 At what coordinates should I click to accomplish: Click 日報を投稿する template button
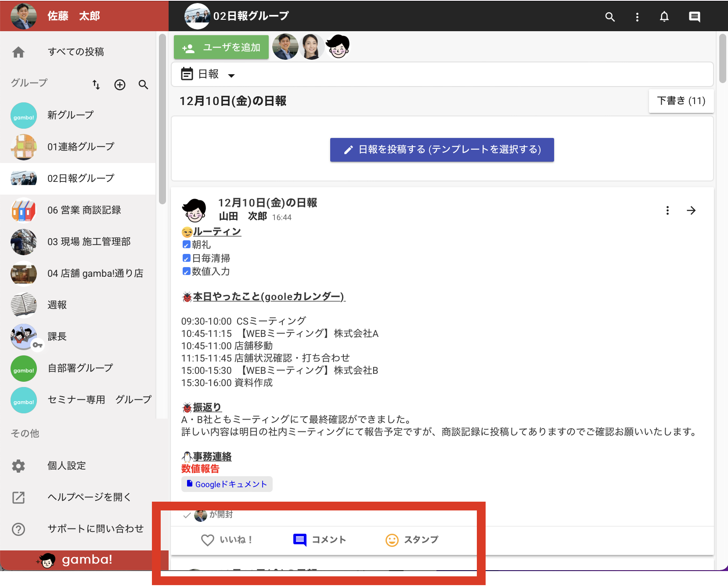coord(442,150)
